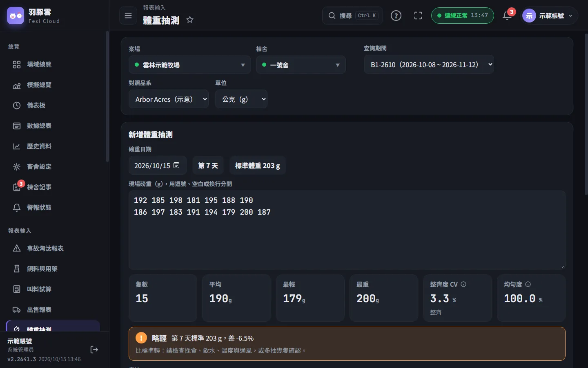Image resolution: width=588 pixels, height=368 pixels.
Task: Open 出售報表 page
Action: 53,310
